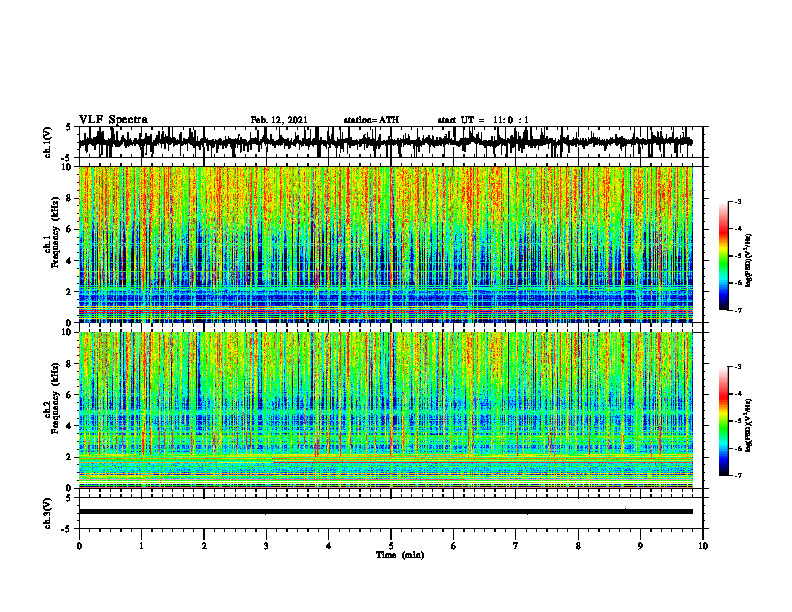Click the ch.3(V) axis label

tap(48, 513)
